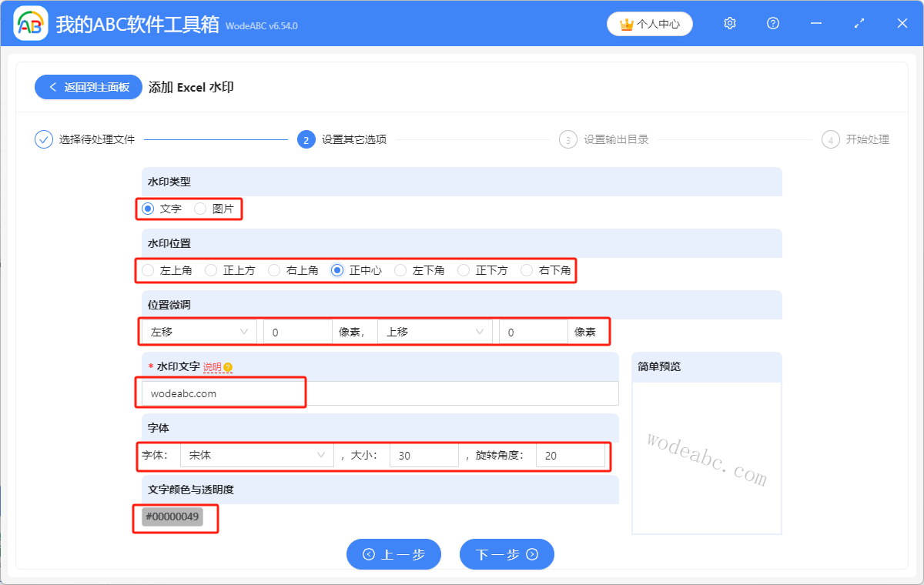Click the completed checkmark on step 选择待处理文件
This screenshot has width=924, height=585.
coord(43,139)
